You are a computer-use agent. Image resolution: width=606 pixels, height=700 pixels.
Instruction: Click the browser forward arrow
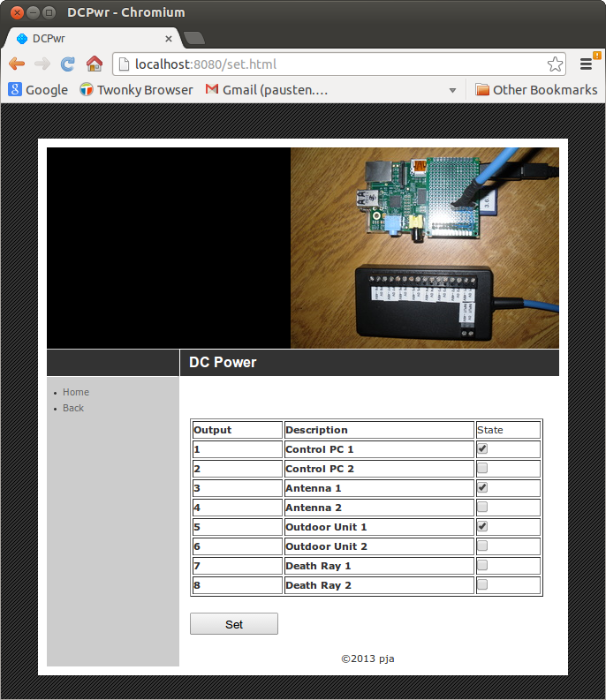tap(42, 64)
